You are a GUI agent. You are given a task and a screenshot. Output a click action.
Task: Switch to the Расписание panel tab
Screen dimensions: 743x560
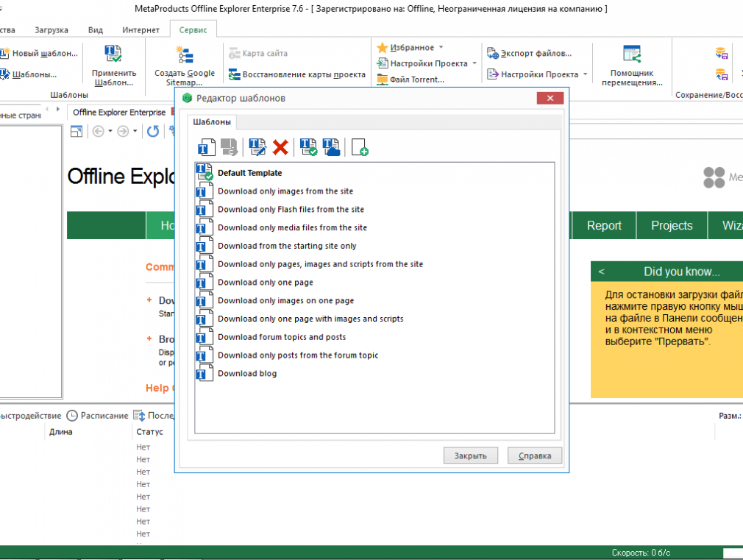[x=98, y=416]
